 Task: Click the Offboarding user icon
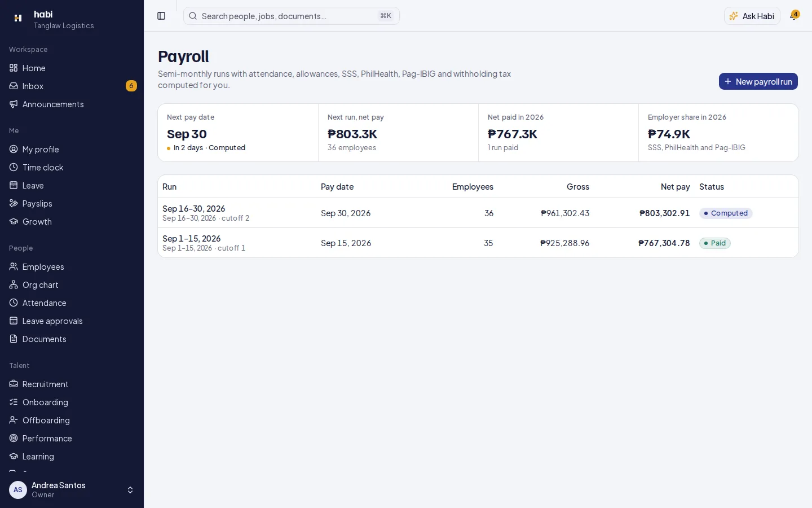(x=14, y=420)
